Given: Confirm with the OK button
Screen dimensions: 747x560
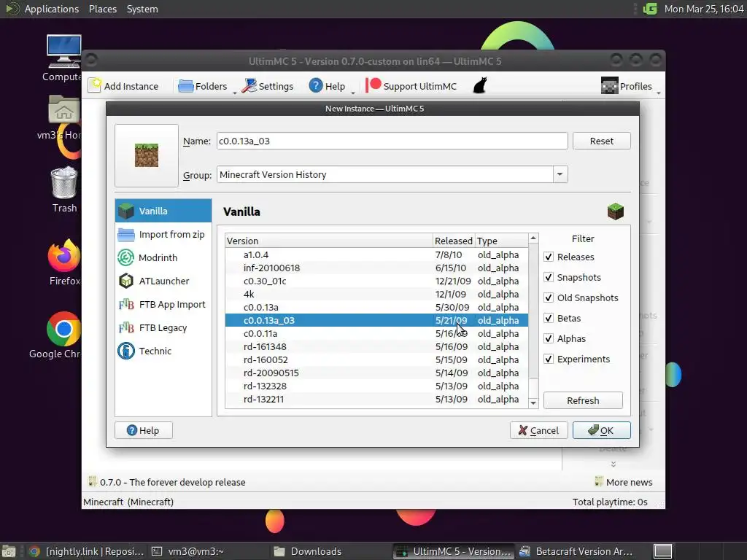Looking at the screenshot, I should (602, 430).
